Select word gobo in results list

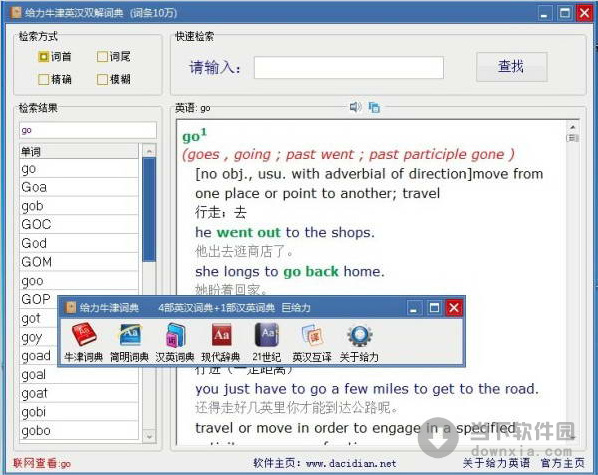tap(79, 431)
